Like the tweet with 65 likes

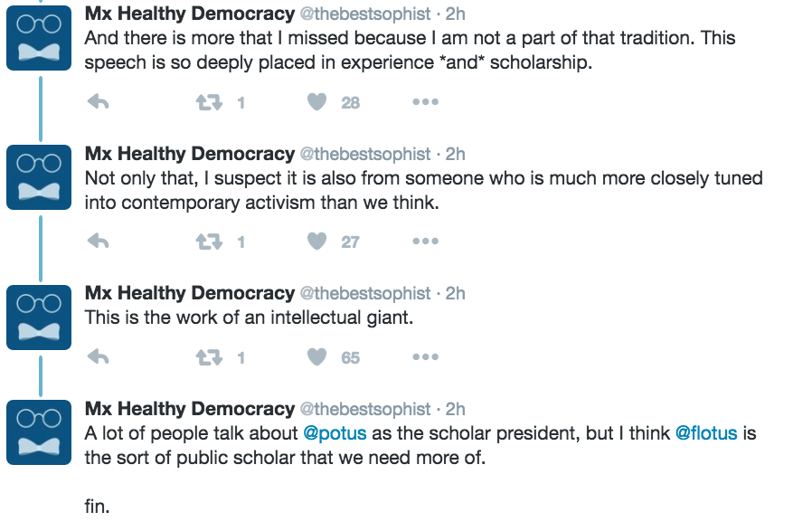point(316,357)
